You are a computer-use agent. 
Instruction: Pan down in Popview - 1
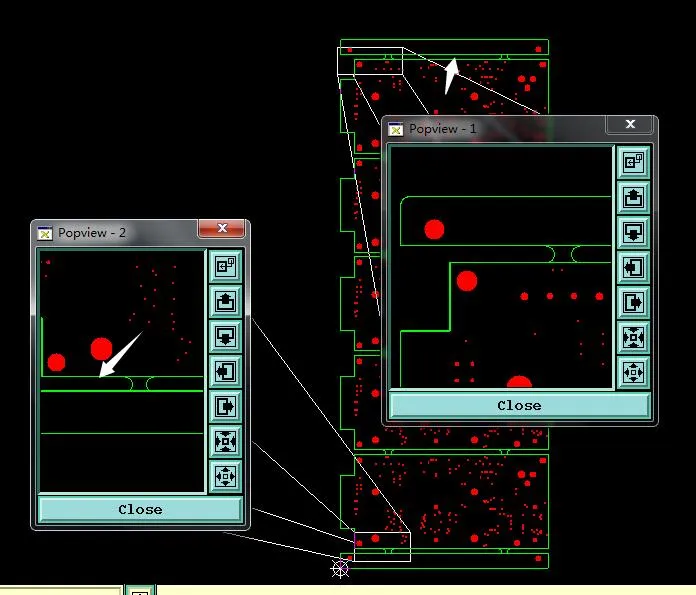point(633,232)
